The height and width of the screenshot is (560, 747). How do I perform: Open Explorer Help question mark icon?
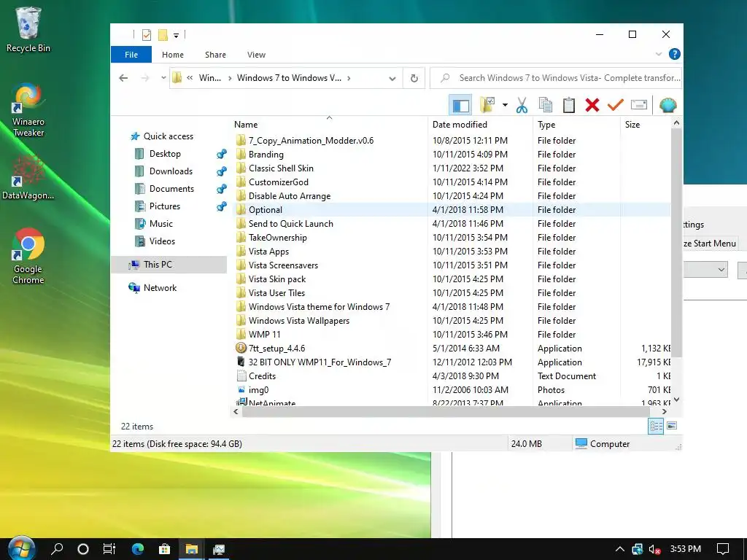675,54
